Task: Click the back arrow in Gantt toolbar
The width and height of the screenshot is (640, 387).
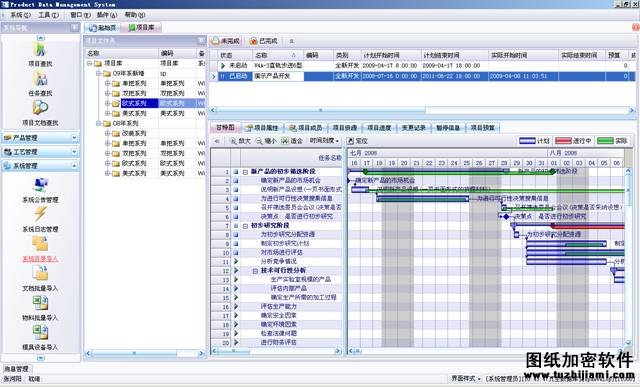Action: pyautogui.click(x=218, y=141)
